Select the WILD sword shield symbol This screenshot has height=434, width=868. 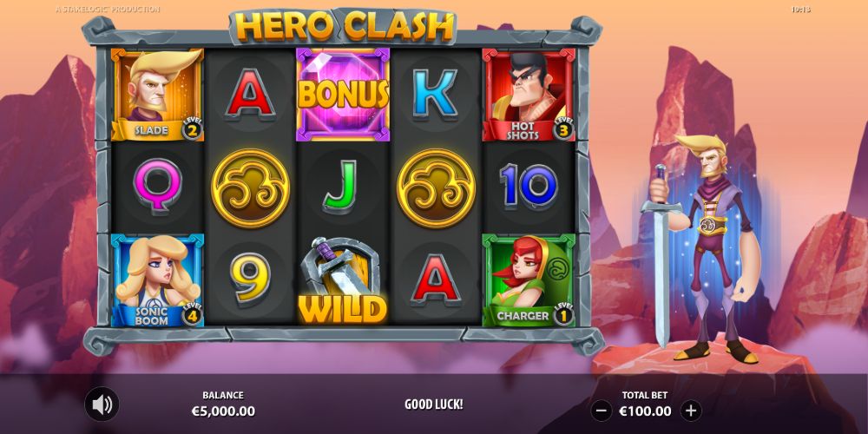(x=343, y=280)
